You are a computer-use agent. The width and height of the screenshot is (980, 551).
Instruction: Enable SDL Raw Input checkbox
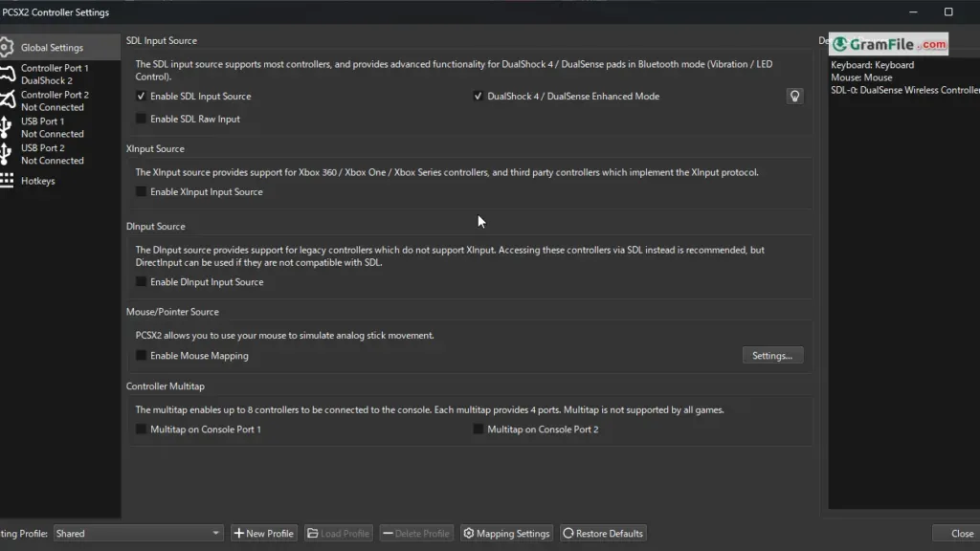141,119
